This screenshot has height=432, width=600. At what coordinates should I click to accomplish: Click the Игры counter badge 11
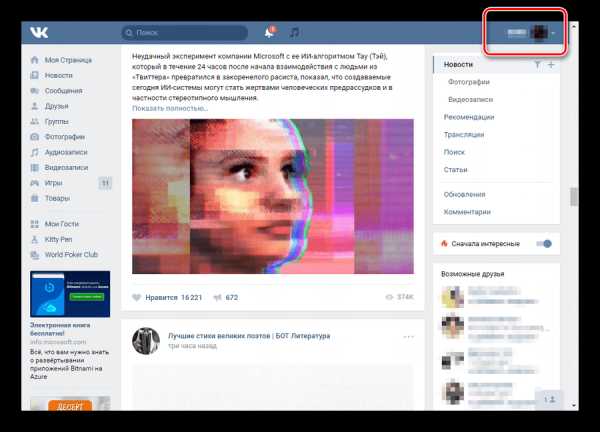click(105, 183)
